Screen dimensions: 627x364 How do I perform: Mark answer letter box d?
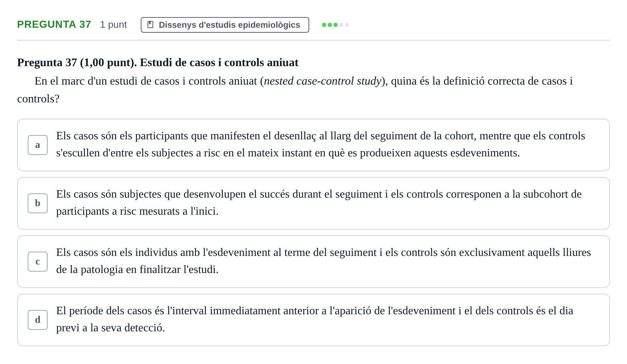click(38, 320)
